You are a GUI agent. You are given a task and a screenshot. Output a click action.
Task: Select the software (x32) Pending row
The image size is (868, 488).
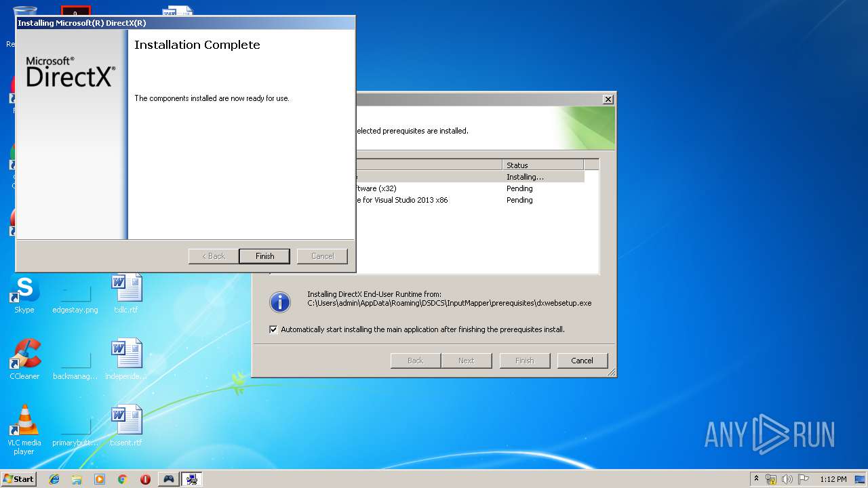coord(469,188)
